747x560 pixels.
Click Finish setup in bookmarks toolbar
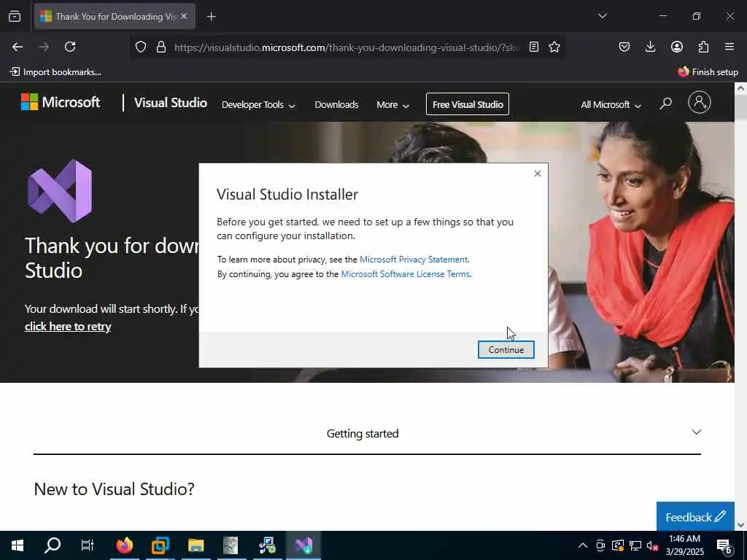coord(708,72)
